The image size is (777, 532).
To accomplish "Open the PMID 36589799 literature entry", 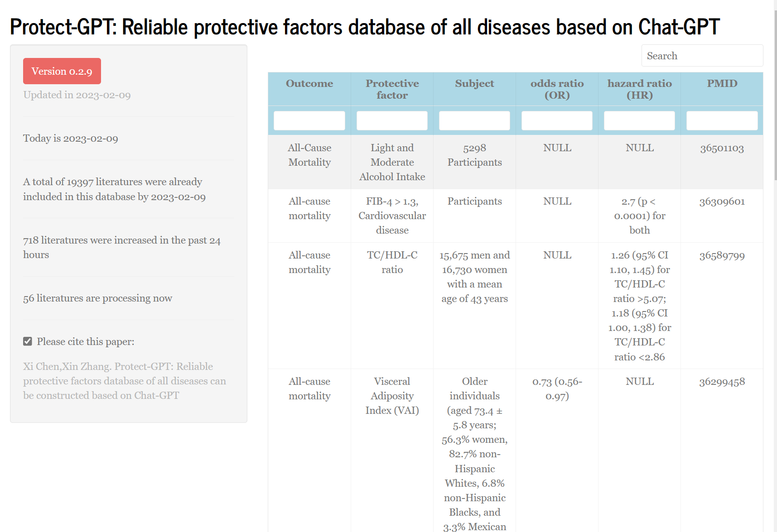I will pyautogui.click(x=722, y=255).
